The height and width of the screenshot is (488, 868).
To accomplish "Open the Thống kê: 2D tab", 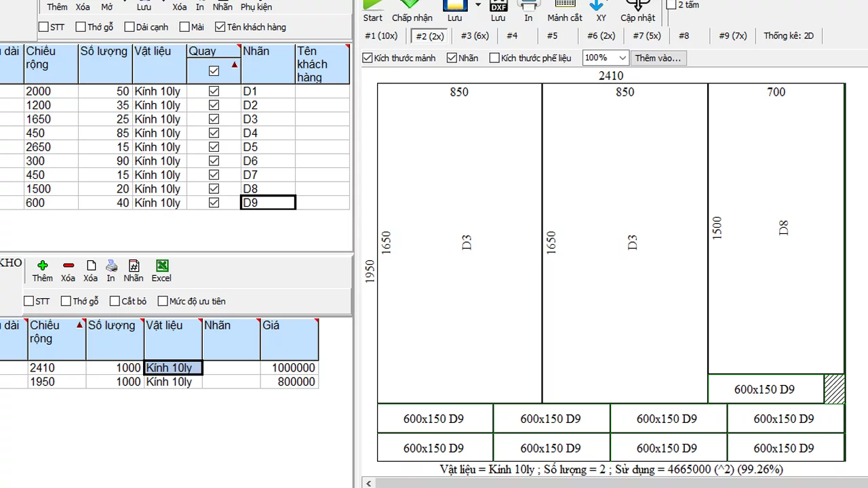I will (x=788, y=36).
